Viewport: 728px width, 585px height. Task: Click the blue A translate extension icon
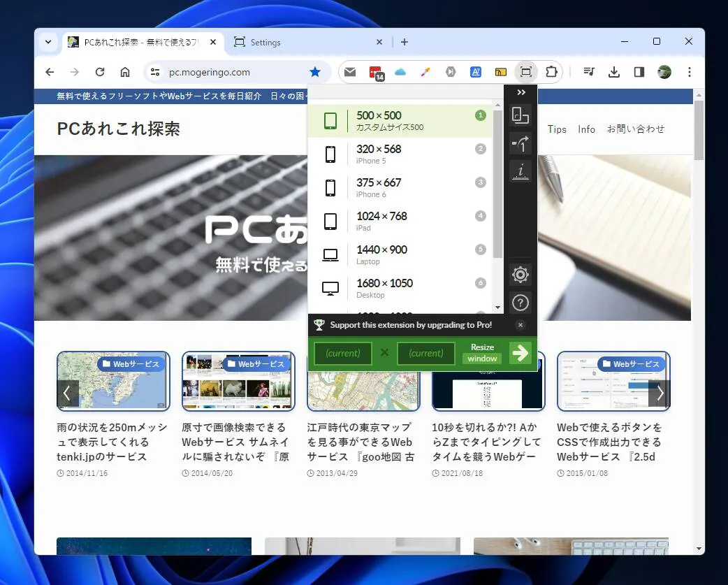coord(475,72)
